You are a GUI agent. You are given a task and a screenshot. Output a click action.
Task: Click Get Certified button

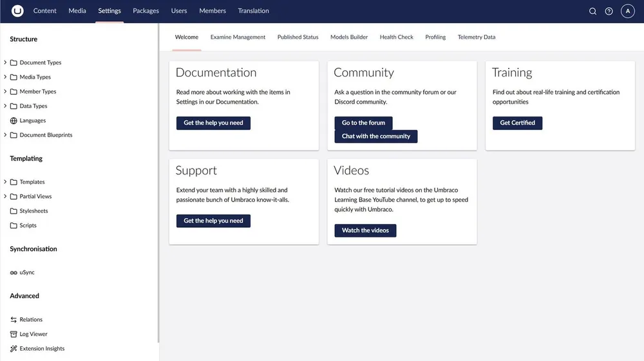[x=517, y=123]
